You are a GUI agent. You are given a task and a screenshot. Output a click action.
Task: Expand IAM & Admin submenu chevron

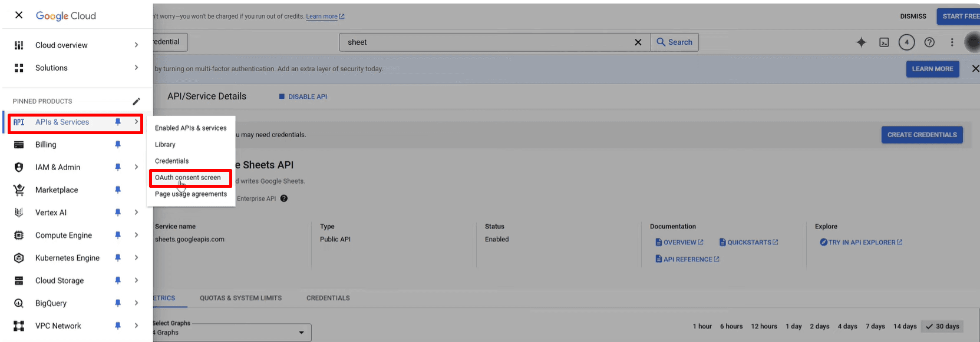click(136, 167)
